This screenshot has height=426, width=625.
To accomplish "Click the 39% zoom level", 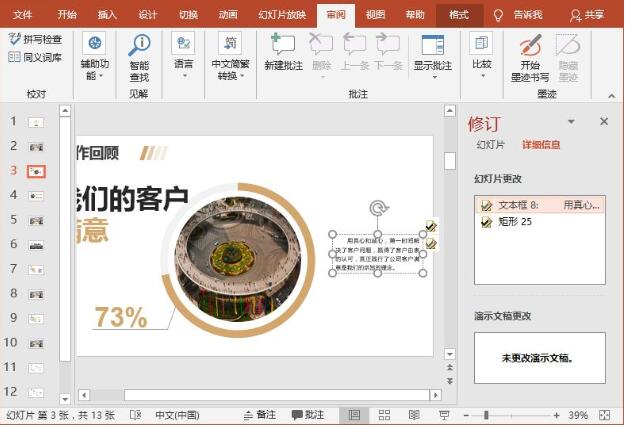I will (578, 415).
